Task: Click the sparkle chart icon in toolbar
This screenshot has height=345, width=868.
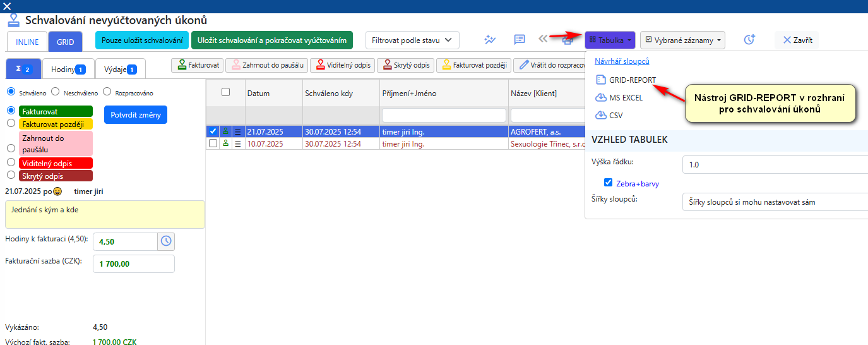Action: pyautogui.click(x=490, y=39)
